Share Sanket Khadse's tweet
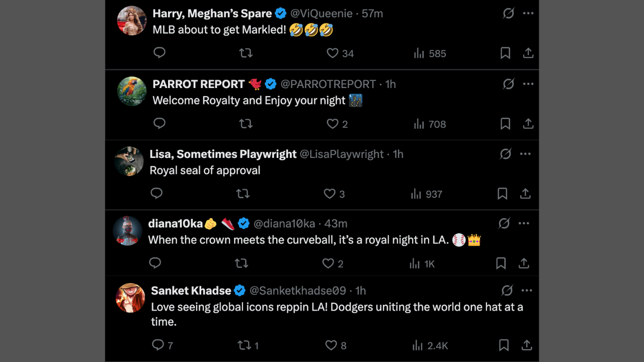Screen dimensions: 644x362 [x=527, y=345]
